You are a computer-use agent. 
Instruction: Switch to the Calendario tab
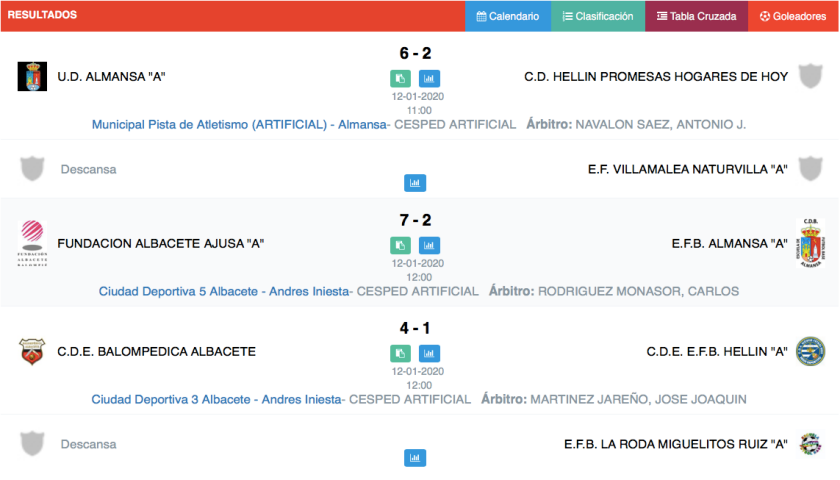[508, 16]
